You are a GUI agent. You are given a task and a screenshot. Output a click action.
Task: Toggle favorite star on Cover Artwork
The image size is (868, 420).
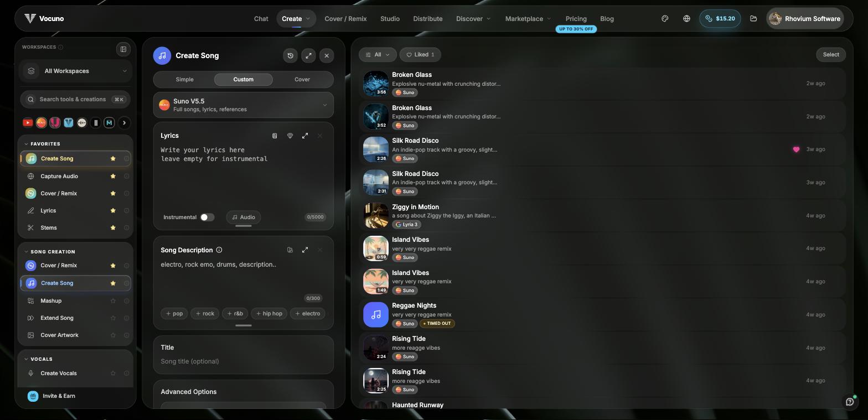coord(113,335)
